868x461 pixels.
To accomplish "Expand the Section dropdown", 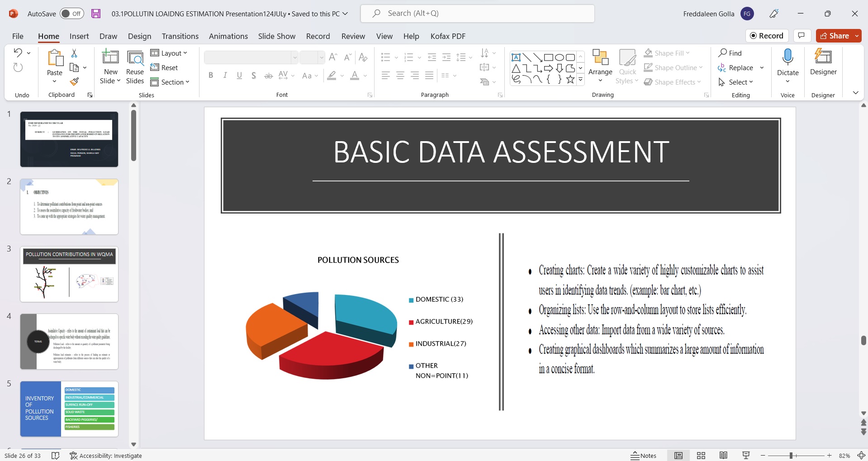I will click(170, 82).
